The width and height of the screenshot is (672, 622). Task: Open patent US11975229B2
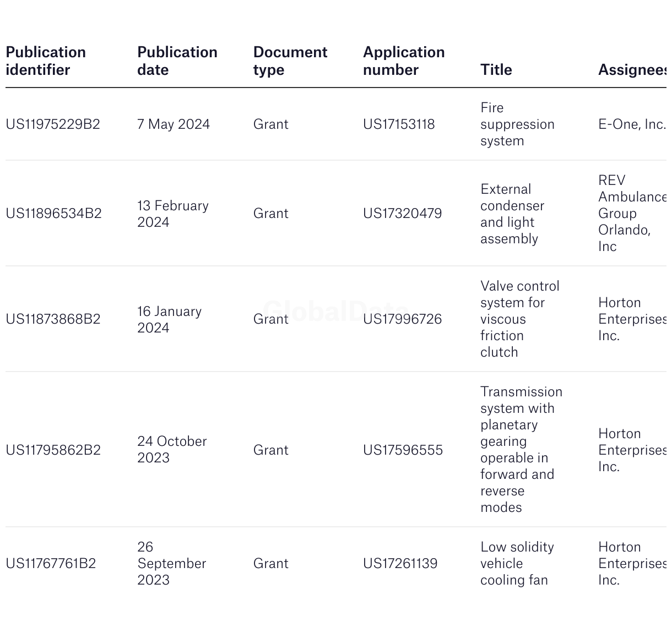[53, 124]
